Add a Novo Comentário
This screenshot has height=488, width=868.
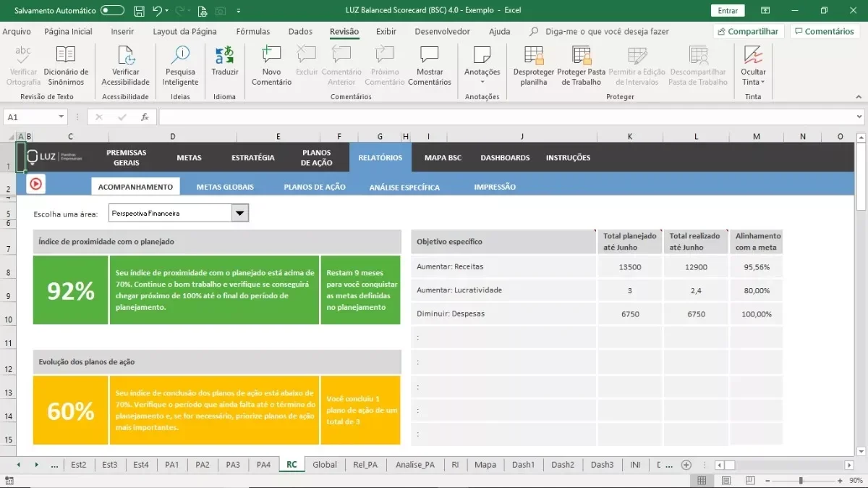271,65
